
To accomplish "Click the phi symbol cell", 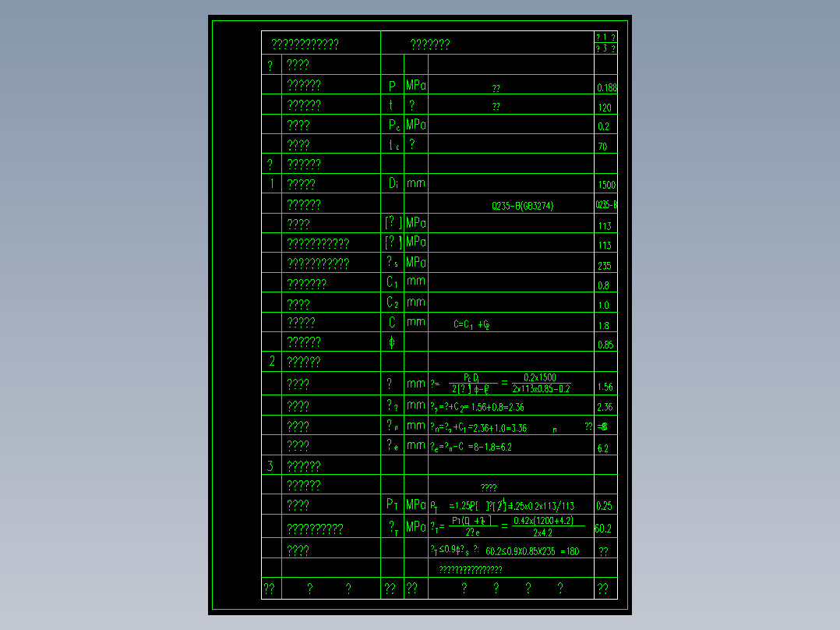I will 392,342.
